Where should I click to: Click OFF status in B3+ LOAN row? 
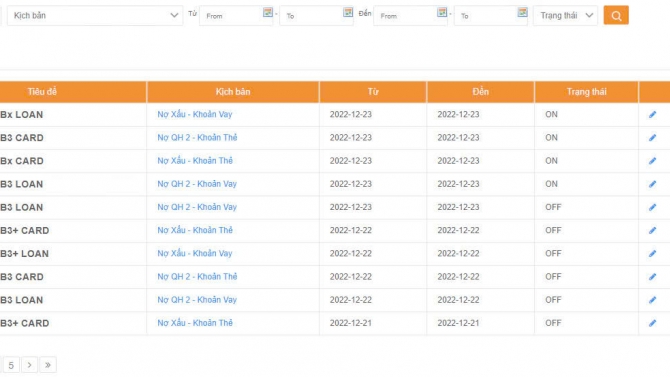553,253
